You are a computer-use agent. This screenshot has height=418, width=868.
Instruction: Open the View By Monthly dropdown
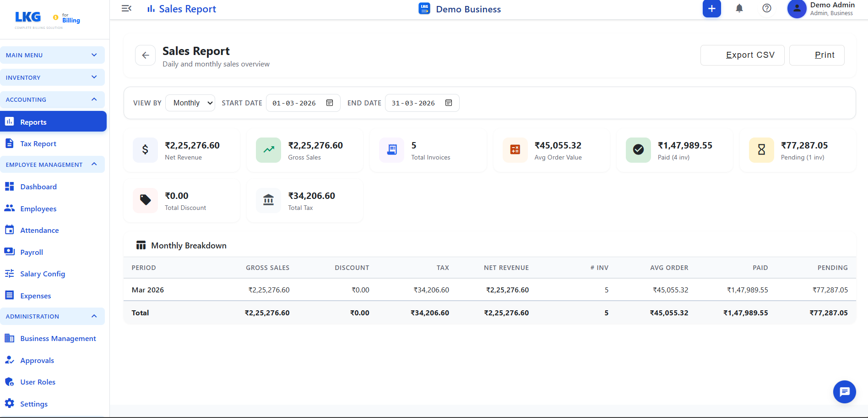pyautogui.click(x=190, y=103)
